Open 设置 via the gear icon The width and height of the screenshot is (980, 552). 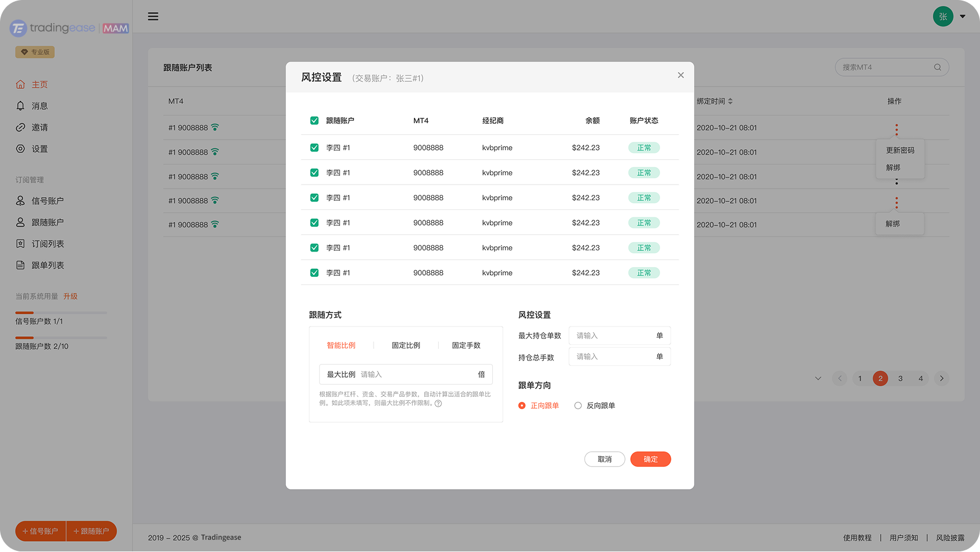click(x=21, y=149)
